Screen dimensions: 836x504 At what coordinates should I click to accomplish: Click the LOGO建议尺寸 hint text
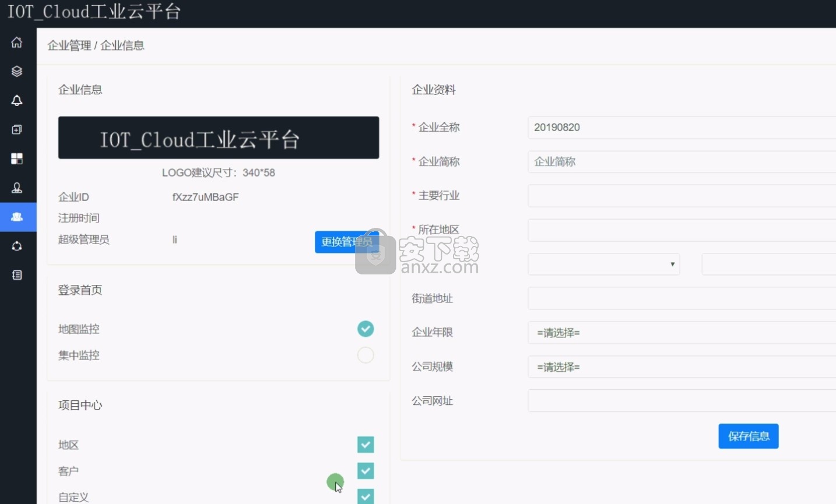tap(219, 172)
